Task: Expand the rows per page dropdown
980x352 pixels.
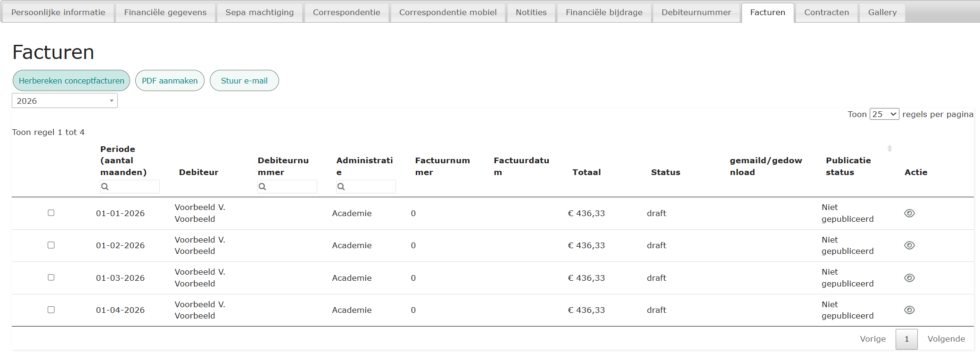Action: point(884,114)
